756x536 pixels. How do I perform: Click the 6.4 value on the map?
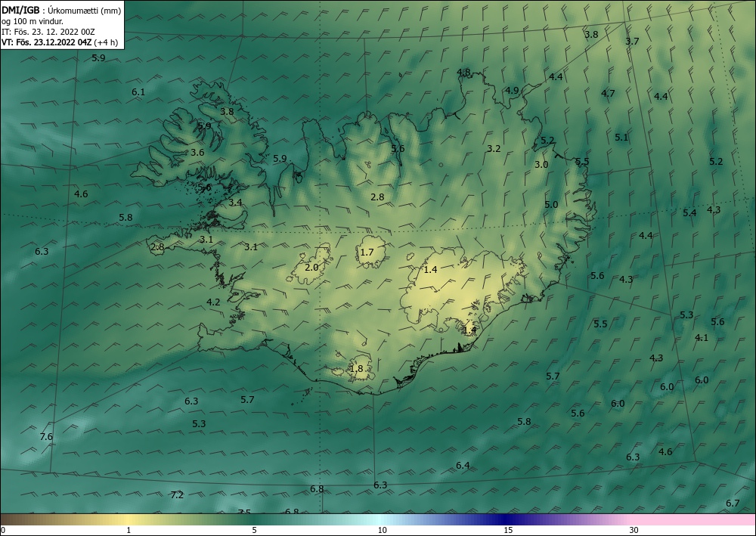coord(463,465)
